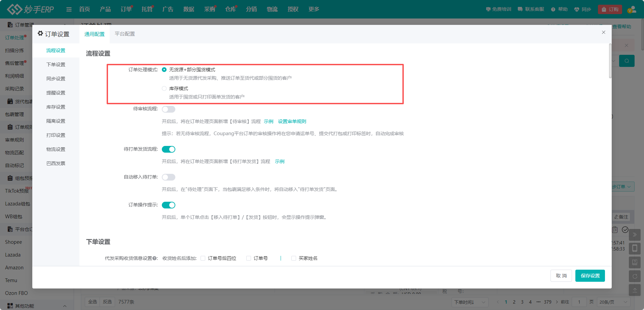The width and height of the screenshot is (644, 310).
Task: Open 示例 link under 待审核流程
Action: 269,121
